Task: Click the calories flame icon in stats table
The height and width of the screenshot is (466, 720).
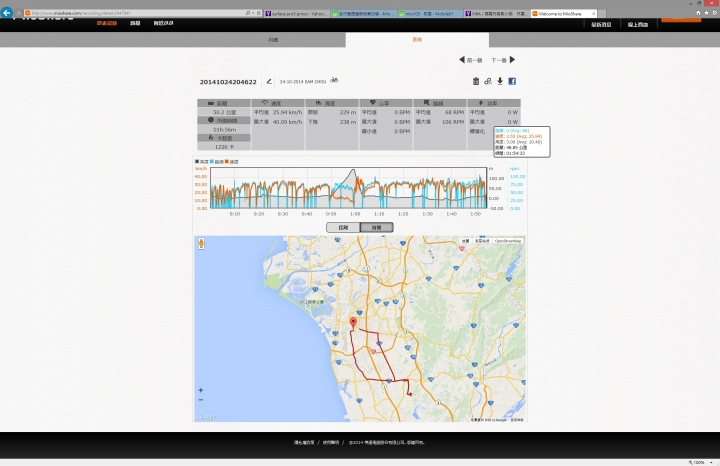Action: point(211,137)
